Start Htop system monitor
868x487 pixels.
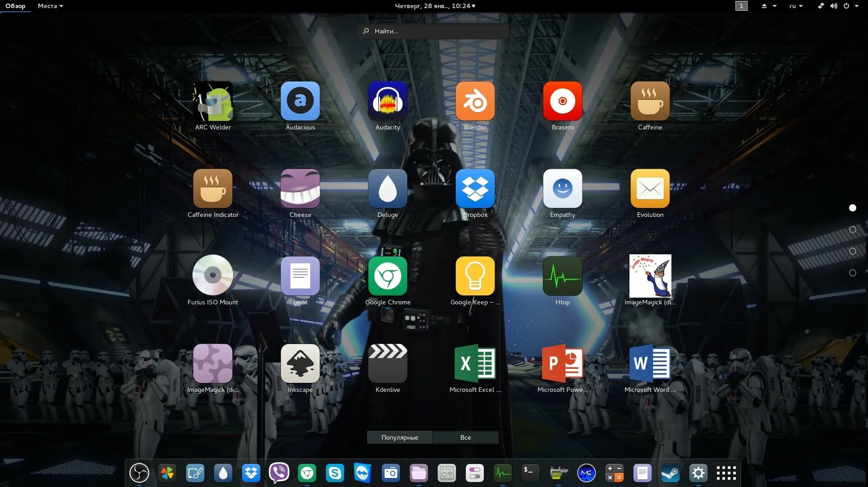(562, 276)
